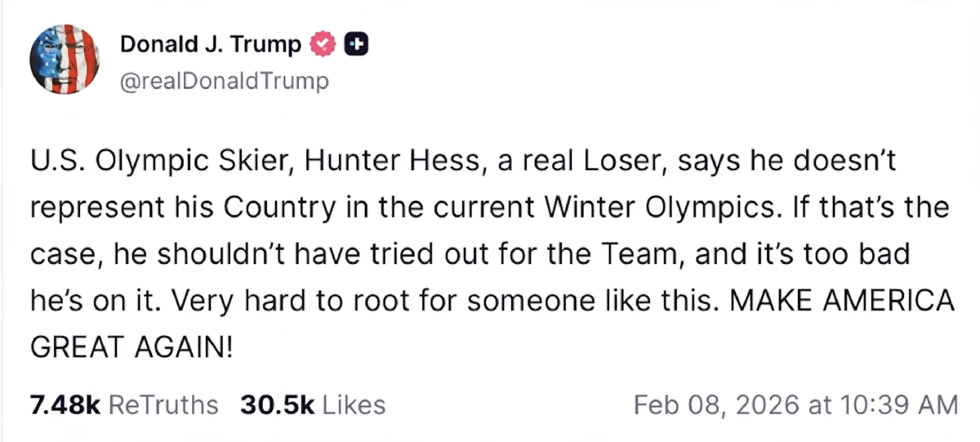Viewport: 980px width, 442px height.
Task: Open the @realDonaldTrump handle
Action: coord(225,81)
